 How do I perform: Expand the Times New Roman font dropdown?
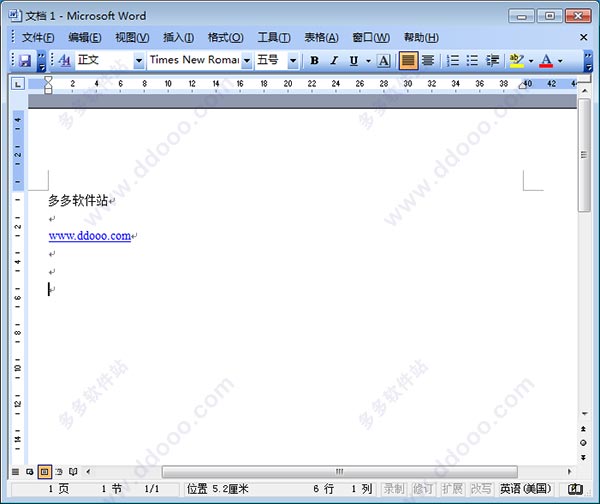click(x=247, y=60)
